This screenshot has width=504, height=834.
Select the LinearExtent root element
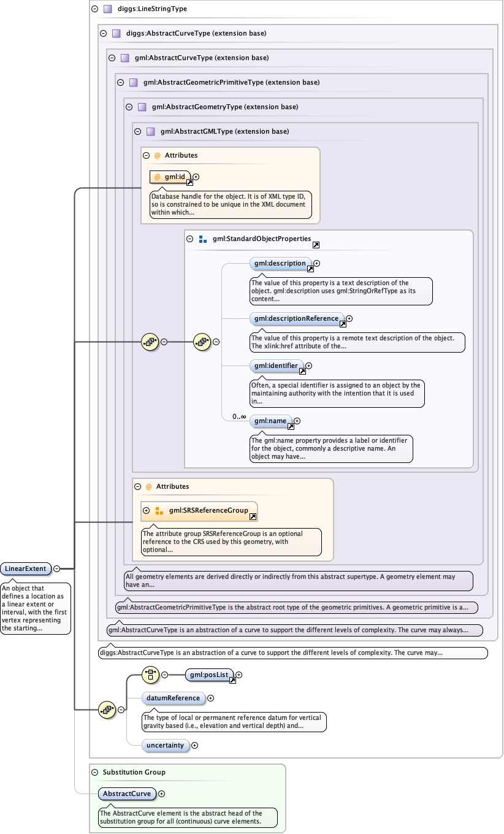click(x=26, y=568)
